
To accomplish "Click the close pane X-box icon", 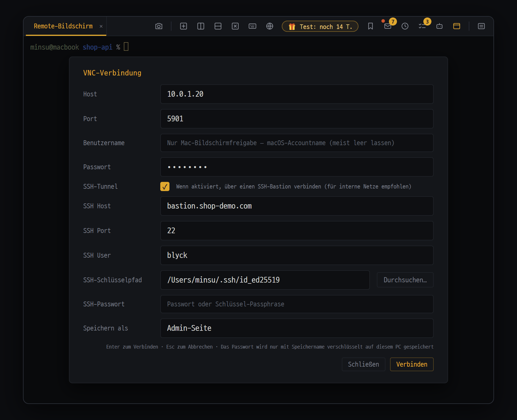I will pos(235,26).
